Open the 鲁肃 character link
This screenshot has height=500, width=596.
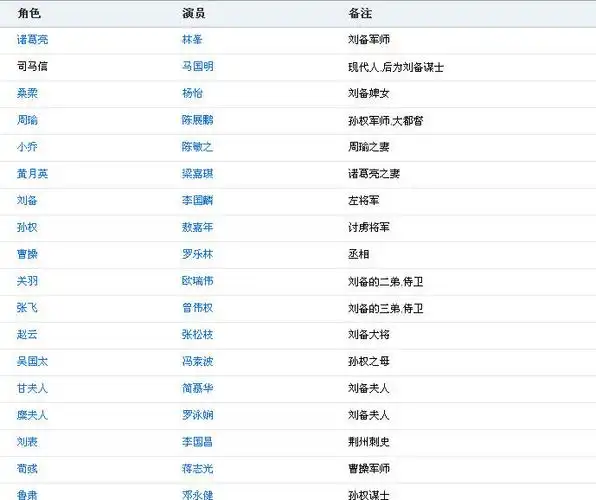[x=27, y=495]
